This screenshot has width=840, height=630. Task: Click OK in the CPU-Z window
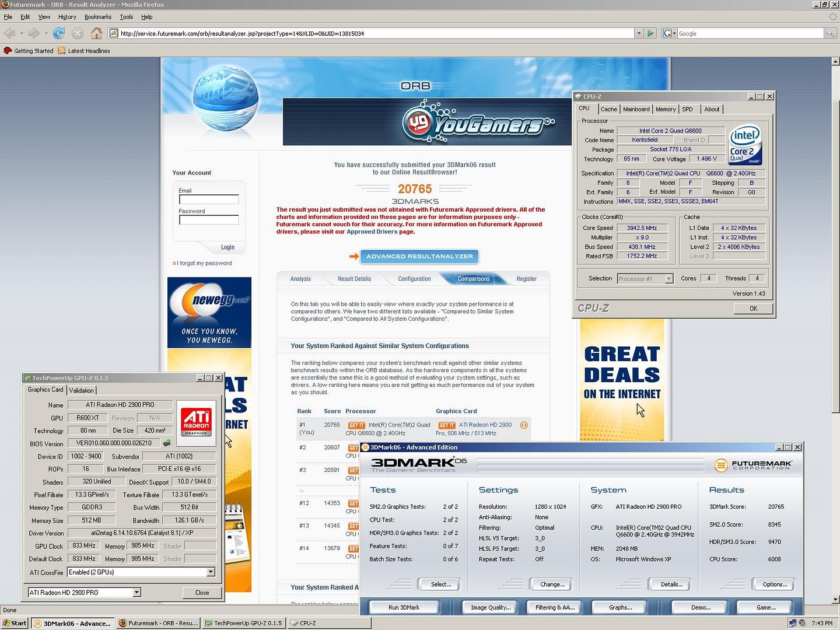coord(753,309)
